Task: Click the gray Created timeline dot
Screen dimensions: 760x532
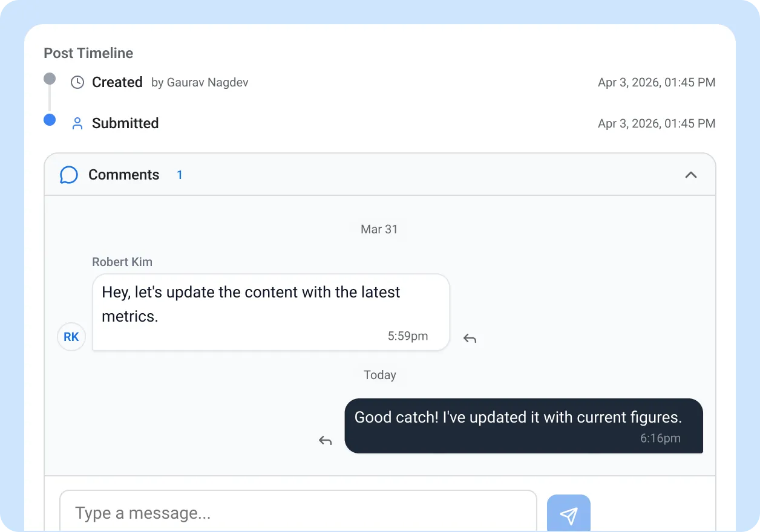Action: 50,79
